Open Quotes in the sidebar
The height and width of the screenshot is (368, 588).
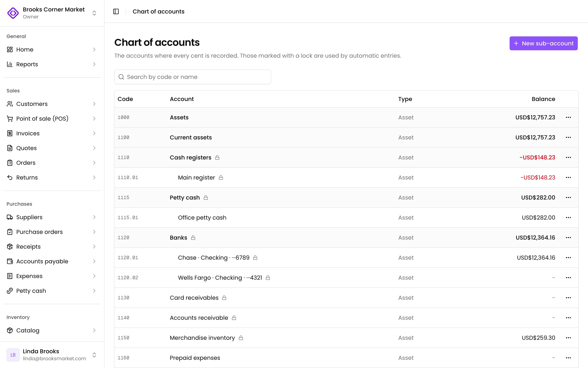pyautogui.click(x=52, y=148)
